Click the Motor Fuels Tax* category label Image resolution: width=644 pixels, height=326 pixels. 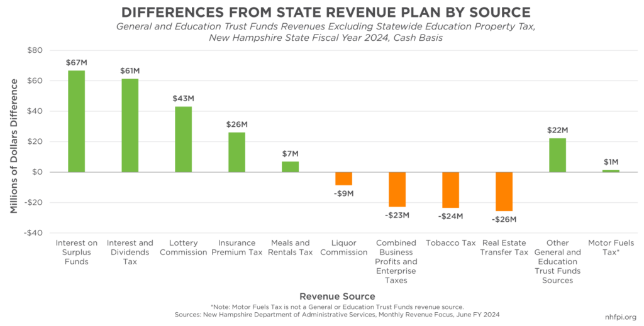[611, 247]
